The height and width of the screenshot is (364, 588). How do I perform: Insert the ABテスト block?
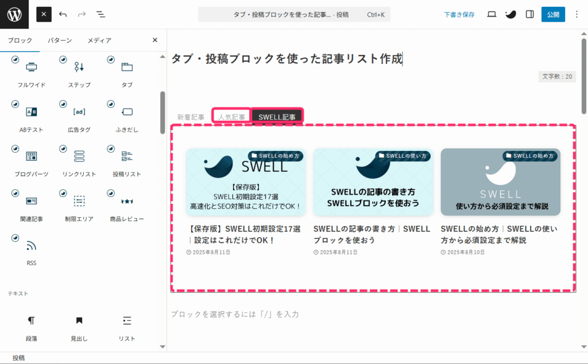click(32, 118)
